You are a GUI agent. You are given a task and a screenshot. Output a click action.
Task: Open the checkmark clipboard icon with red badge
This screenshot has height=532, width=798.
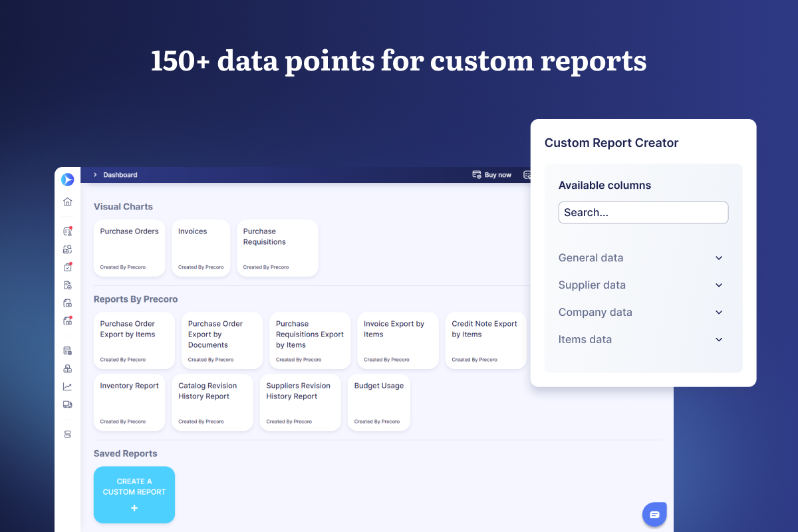click(67, 267)
